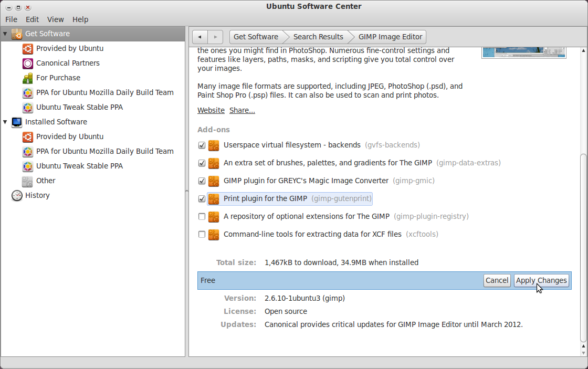Open the GIMP screenshot thumbnail
Image resolution: width=588 pixels, height=369 pixels.
524,53
